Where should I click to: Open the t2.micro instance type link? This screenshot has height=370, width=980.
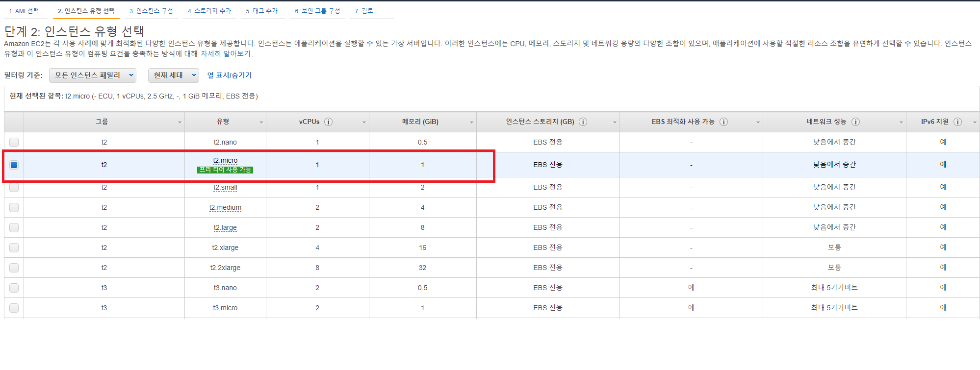tap(225, 160)
